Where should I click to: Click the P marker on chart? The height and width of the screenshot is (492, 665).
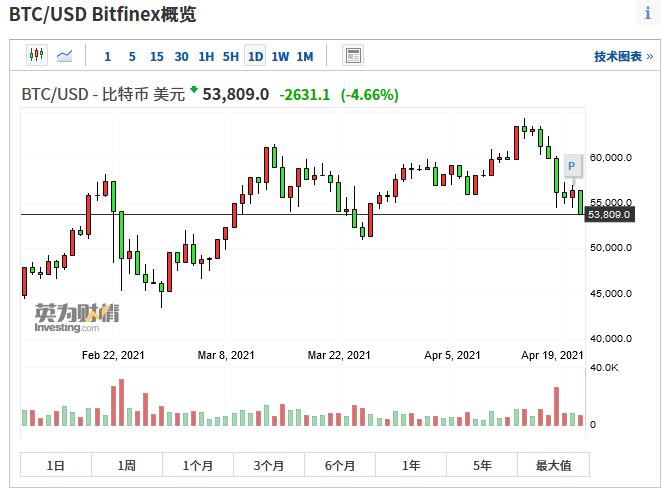coord(571,165)
